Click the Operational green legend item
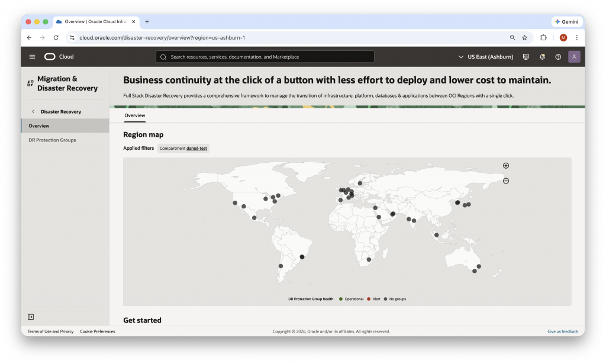The height and width of the screenshot is (364, 606). (351, 299)
